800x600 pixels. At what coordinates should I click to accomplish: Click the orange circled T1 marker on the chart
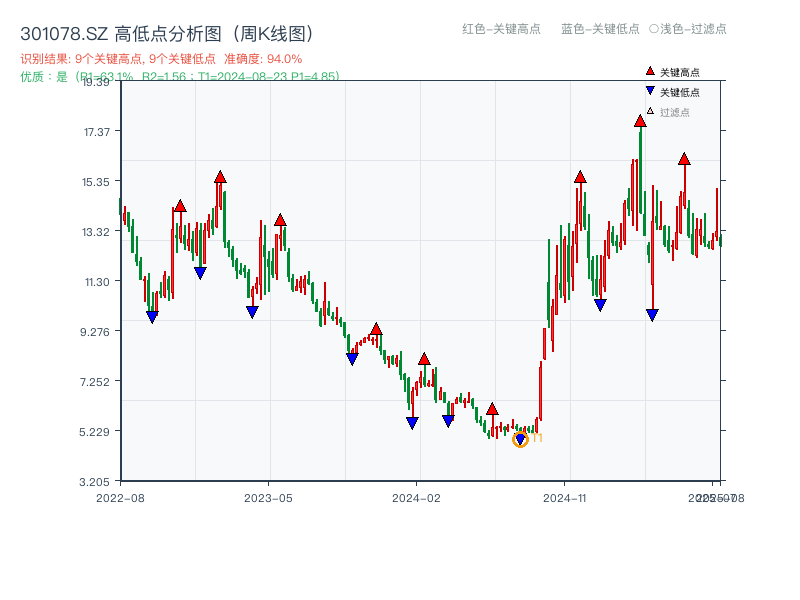coord(522,437)
